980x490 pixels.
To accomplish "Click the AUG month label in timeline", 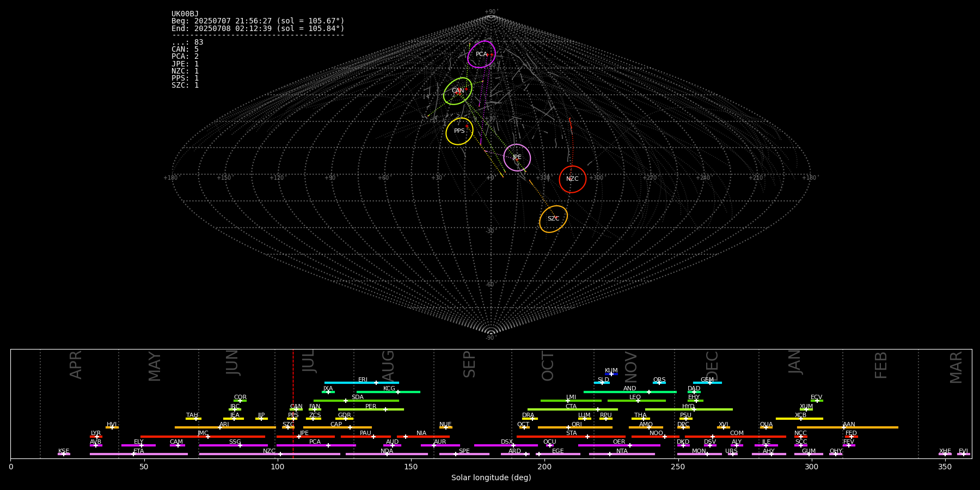I will click(x=388, y=366).
